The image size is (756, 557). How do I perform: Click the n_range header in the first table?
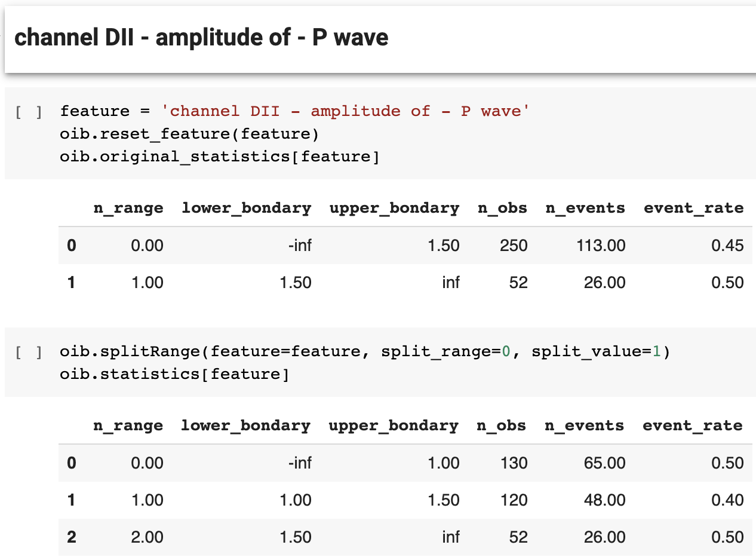click(128, 208)
